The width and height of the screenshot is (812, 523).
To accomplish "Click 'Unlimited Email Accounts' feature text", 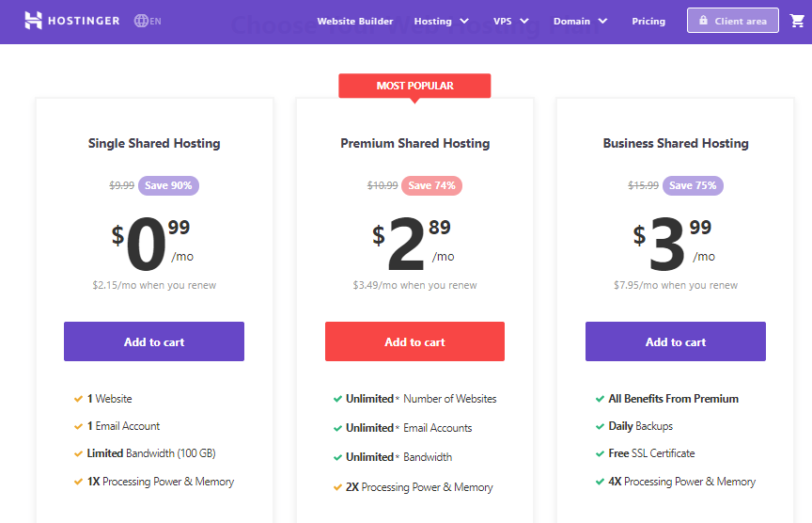I will (409, 428).
